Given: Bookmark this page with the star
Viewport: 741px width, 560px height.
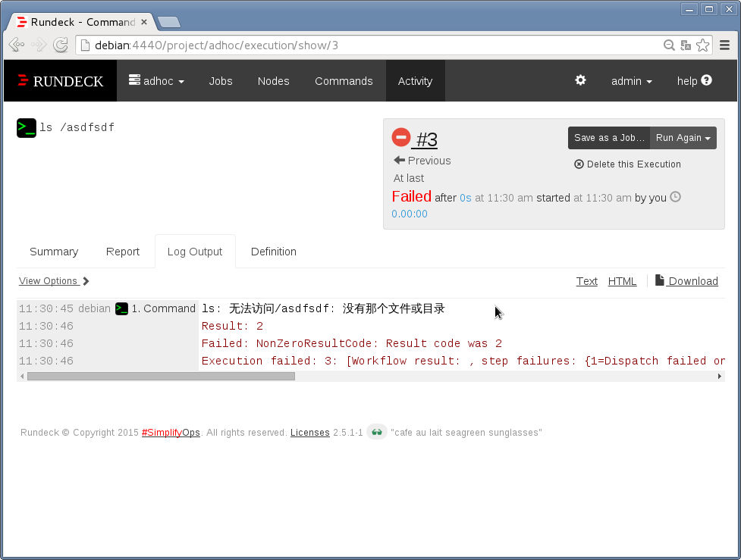Looking at the screenshot, I should (703, 45).
